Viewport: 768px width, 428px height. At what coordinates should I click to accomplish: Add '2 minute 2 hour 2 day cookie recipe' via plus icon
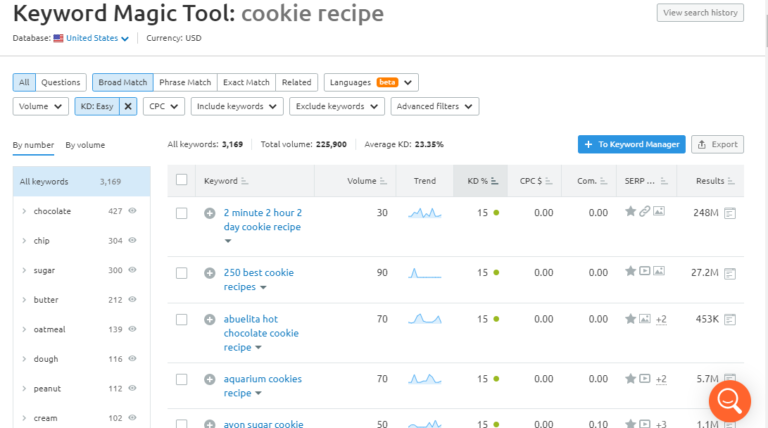click(x=210, y=213)
